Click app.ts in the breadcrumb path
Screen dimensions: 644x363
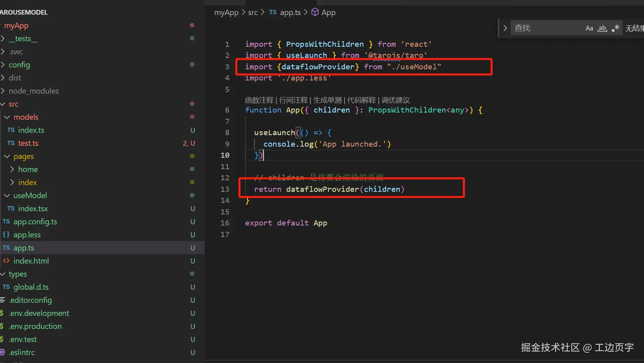click(291, 12)
